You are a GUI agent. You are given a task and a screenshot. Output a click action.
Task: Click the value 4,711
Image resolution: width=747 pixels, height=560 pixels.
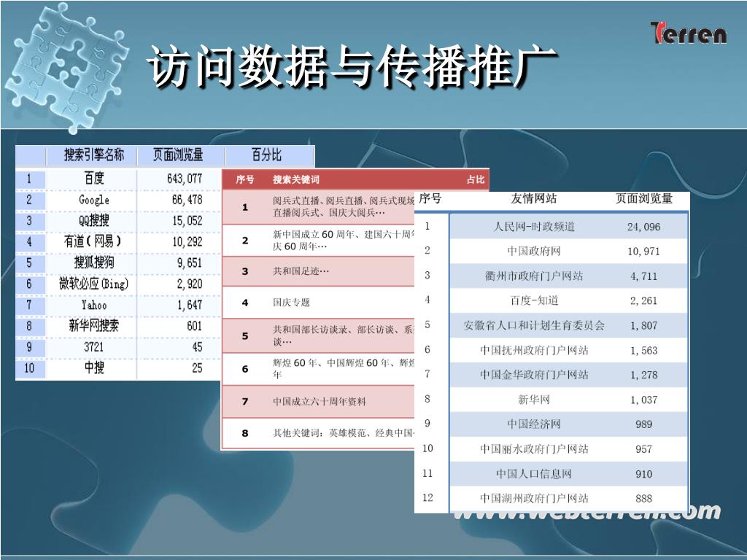click(643, 276)
